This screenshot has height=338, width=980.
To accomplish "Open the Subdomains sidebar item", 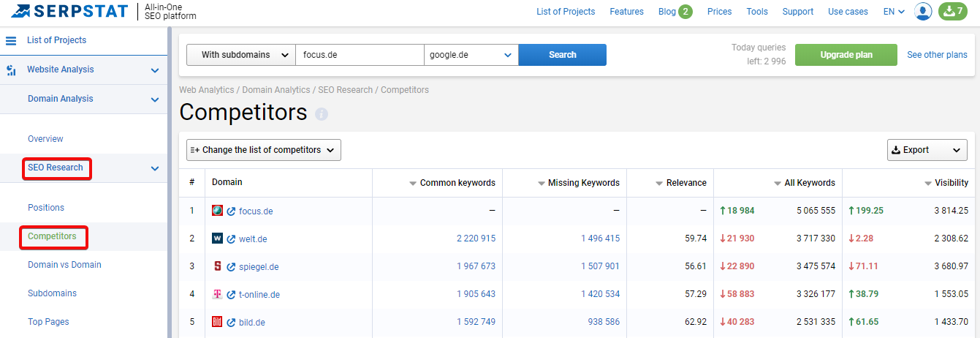I will click(52, 293).
